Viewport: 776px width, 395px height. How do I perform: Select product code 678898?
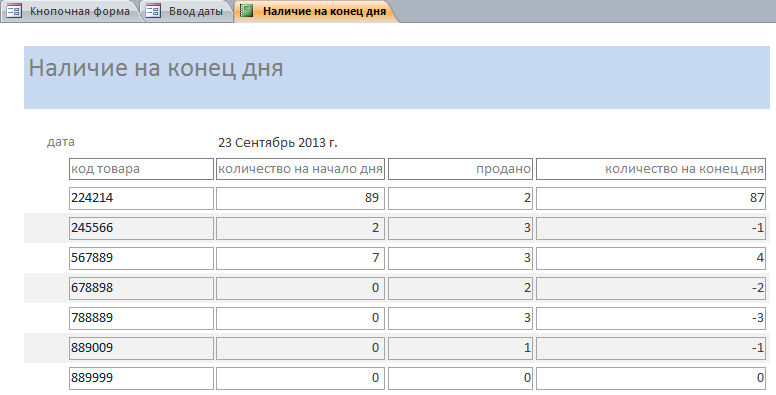(142, 288)
